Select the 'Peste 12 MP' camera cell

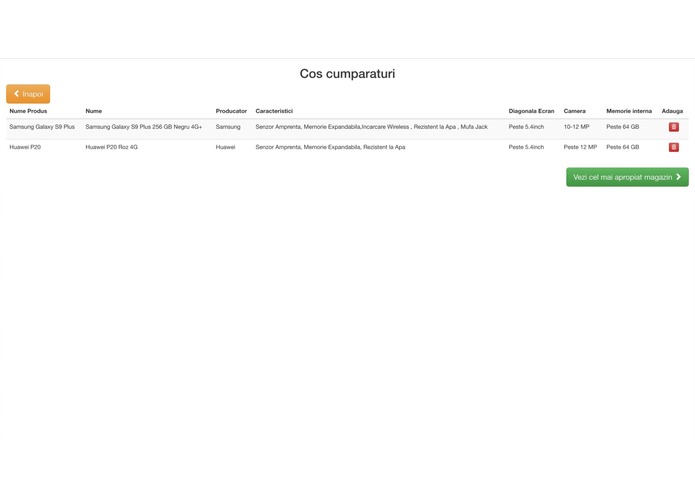(580, 147)
